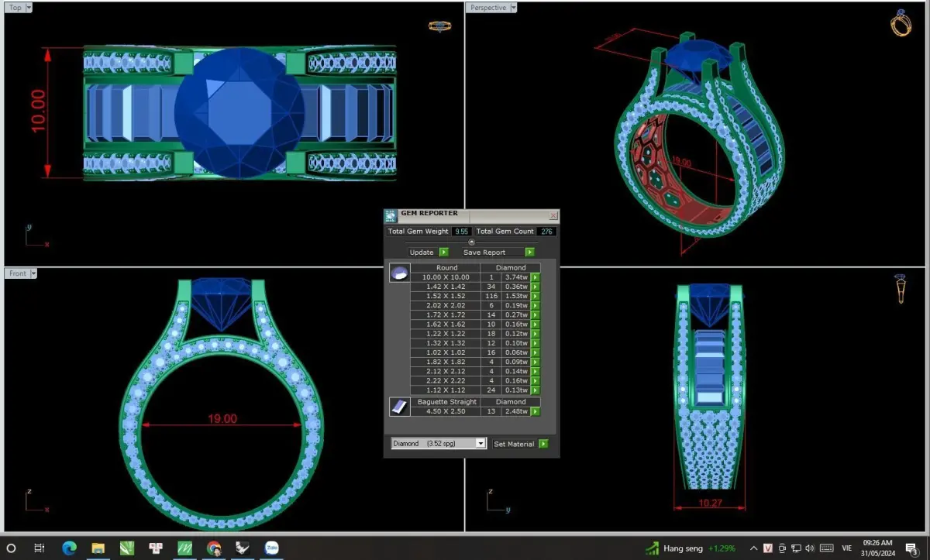Click the green arrow for 1.22 X 1.22 row

(x=536, y=334)
